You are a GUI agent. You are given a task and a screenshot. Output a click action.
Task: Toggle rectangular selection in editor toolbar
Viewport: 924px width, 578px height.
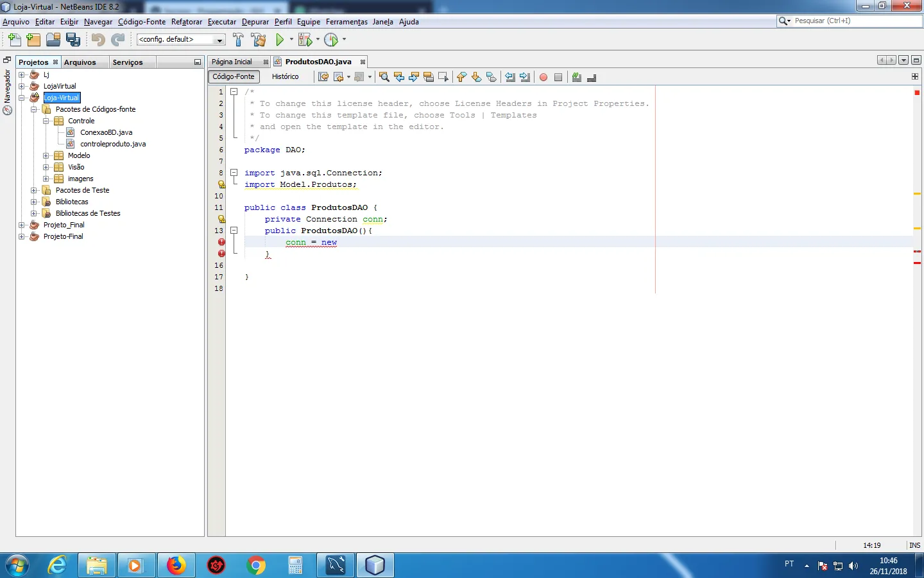pos(443,77)
